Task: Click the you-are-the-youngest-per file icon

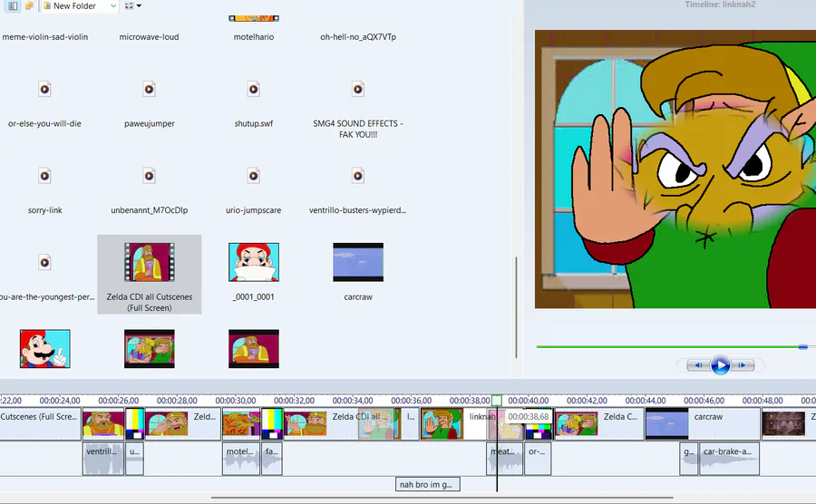Action: tap(44, 262)
